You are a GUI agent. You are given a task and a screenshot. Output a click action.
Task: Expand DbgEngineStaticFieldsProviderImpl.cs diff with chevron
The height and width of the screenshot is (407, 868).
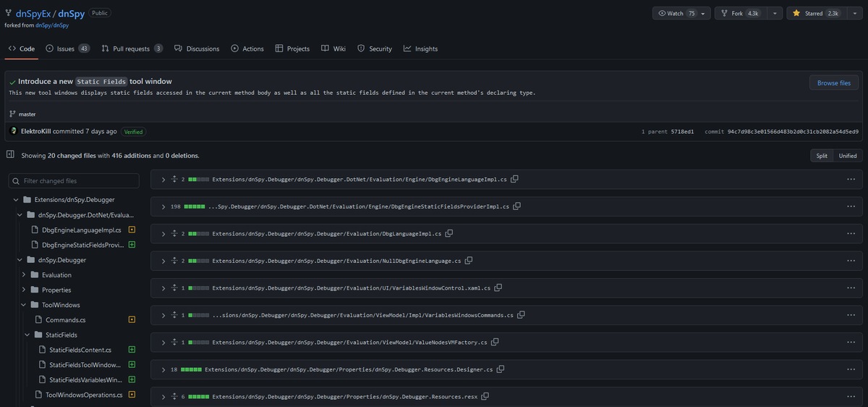163,206
